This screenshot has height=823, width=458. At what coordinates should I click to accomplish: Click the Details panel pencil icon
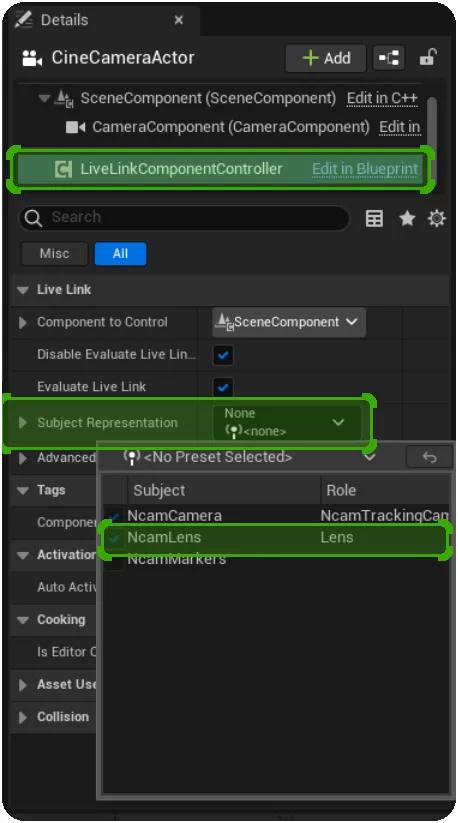click(24, 19)
